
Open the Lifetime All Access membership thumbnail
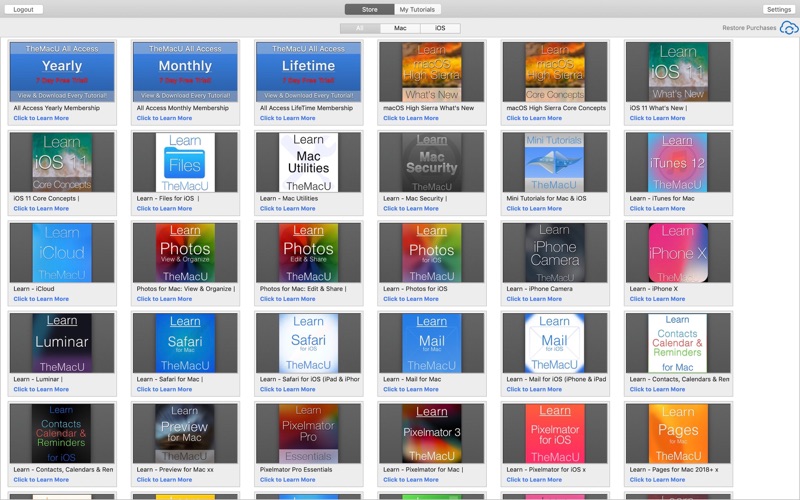point(309,72)
